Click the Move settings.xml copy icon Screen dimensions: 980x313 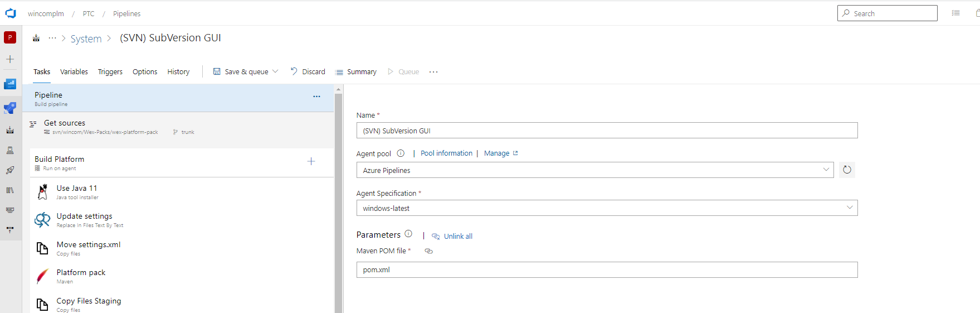coord(42,248)
